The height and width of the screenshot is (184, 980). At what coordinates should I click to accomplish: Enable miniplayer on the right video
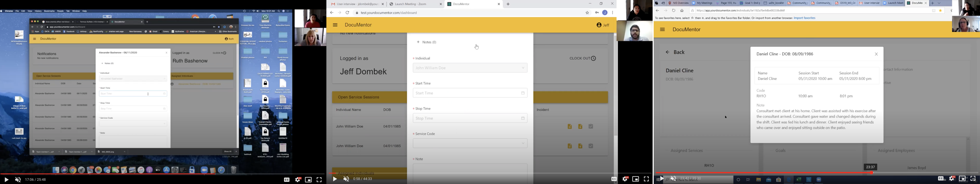pos(962,178)
